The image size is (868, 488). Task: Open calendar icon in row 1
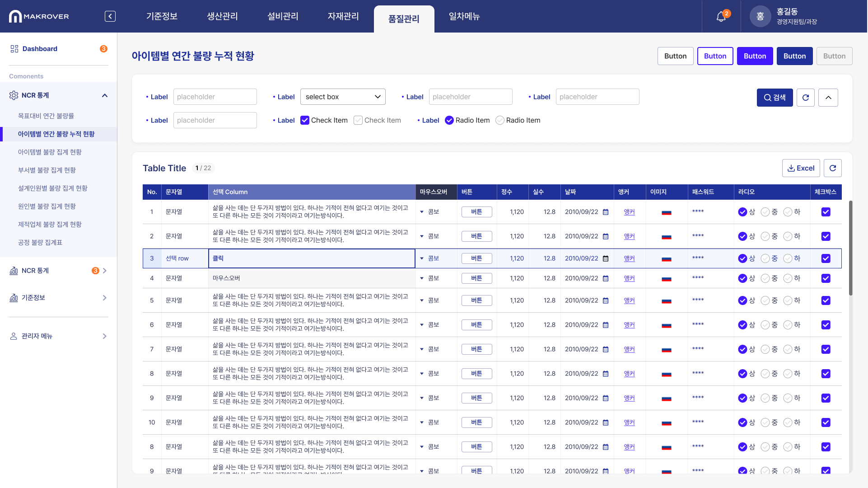click(606, 212)
